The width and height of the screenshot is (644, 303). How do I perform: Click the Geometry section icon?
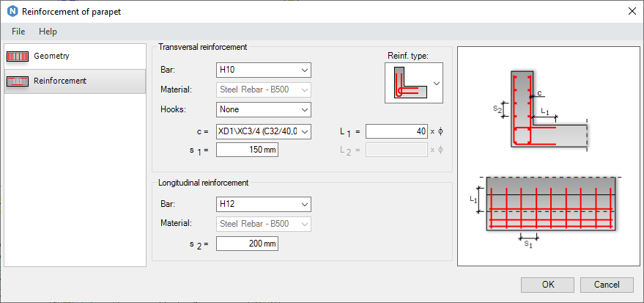[18, 56]
